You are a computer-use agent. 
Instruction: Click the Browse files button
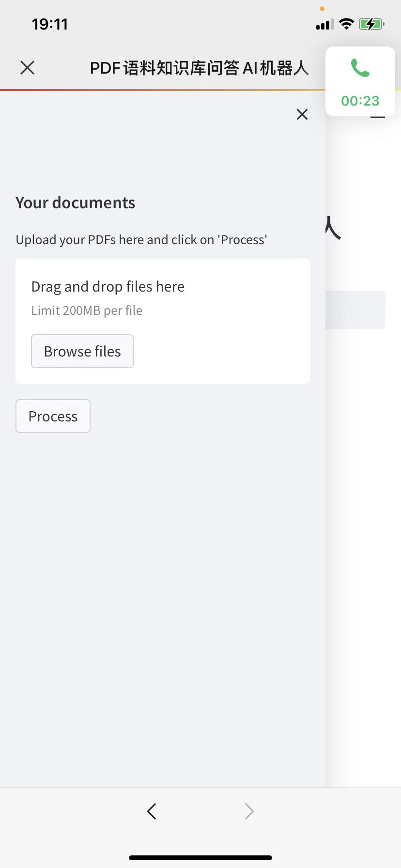[x=82, y=351]
